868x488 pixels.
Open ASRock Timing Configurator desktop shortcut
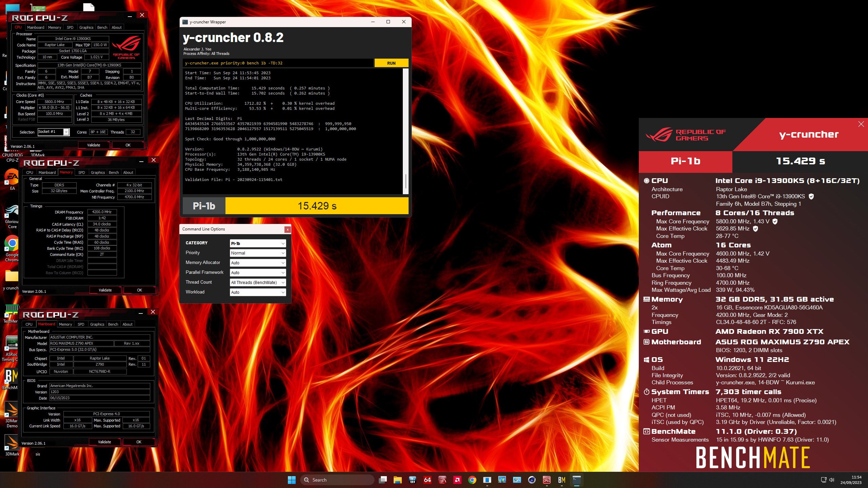pos(11,349)
